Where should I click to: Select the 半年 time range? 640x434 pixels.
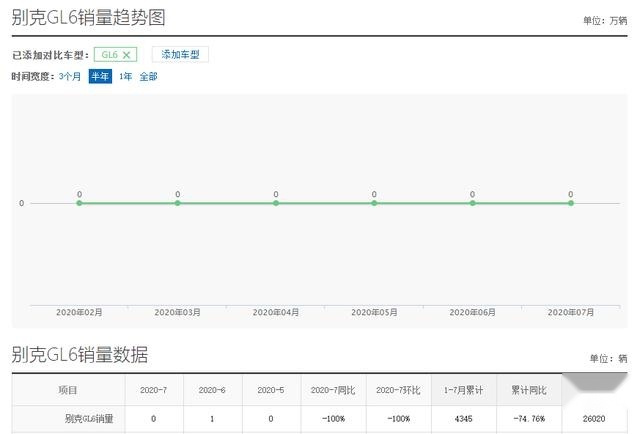(x=100, y=76)
